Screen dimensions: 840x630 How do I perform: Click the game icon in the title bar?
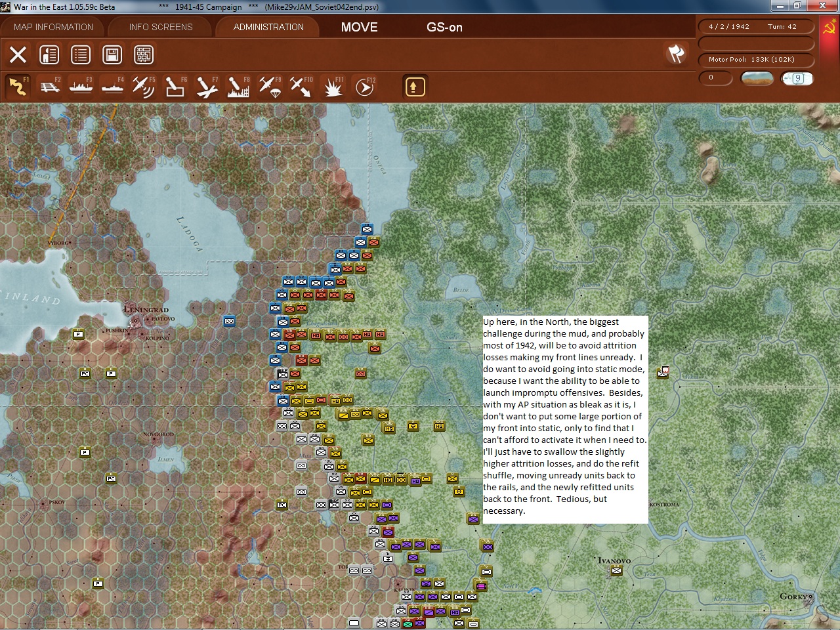coord(6,7)
